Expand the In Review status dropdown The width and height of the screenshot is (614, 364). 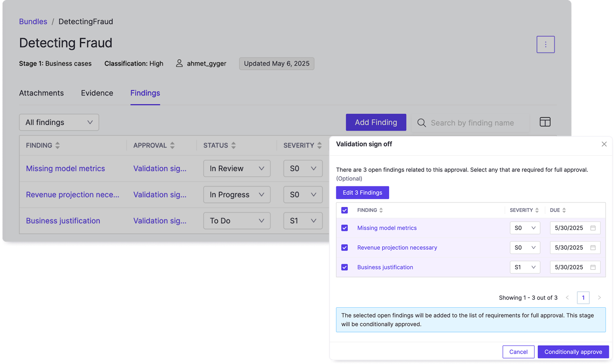click(x=237, y=168)
